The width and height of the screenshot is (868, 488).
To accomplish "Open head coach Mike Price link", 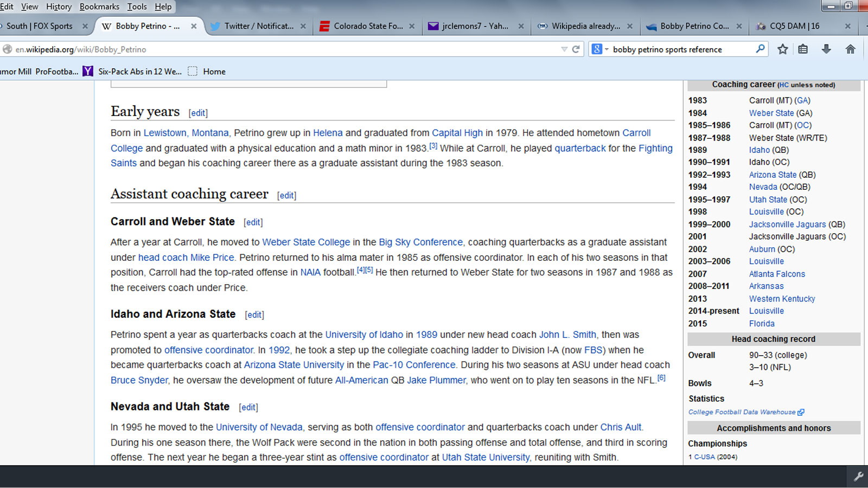I will click(x=186, y=258).
